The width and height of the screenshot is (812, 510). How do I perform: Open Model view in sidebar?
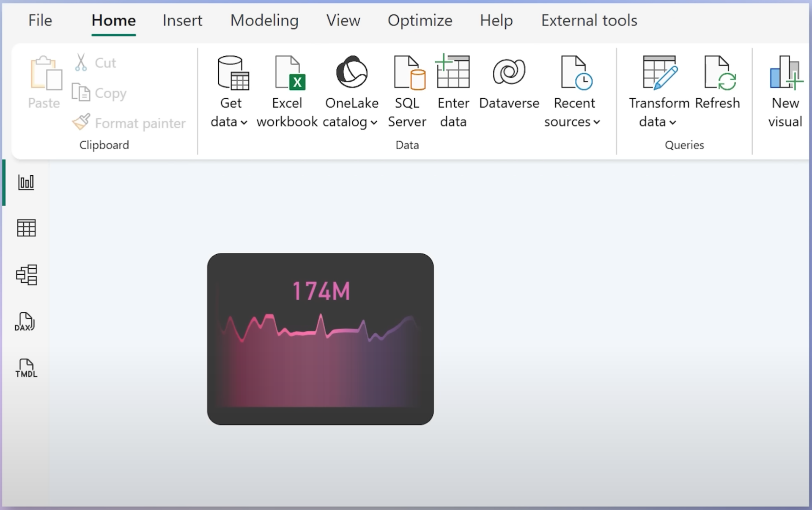[26, 275]
